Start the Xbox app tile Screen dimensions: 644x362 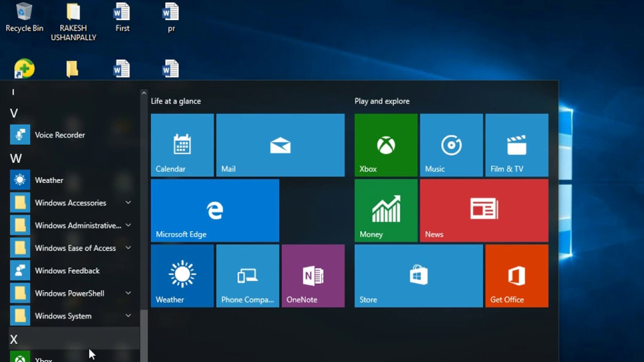pyautogui.click(x=385, y=145)
